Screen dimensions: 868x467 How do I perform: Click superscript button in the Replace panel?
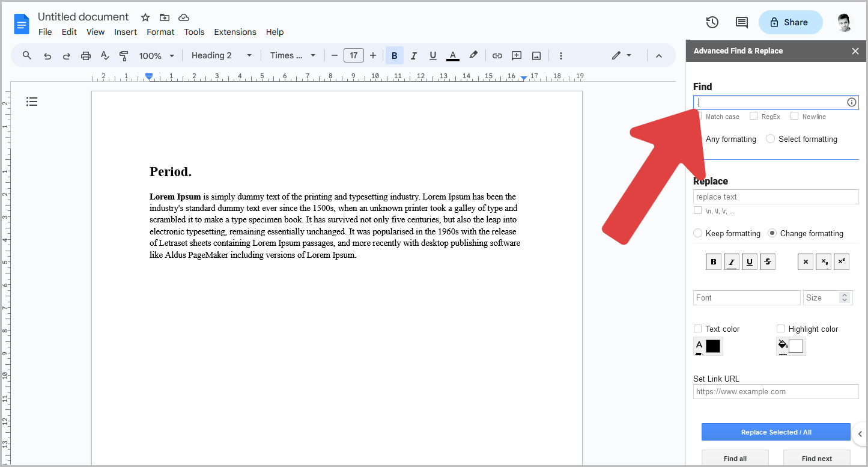(842, 261)
